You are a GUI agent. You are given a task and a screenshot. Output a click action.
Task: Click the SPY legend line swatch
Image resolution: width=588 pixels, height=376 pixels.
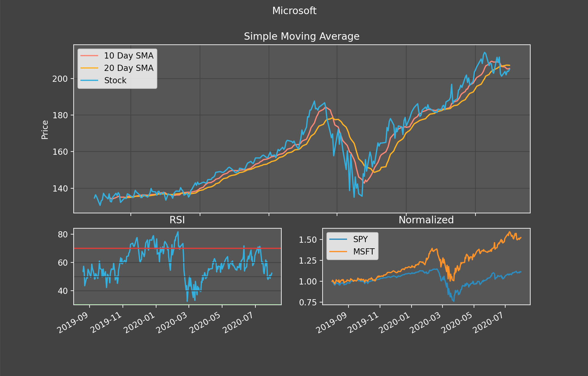click(338, 239)
